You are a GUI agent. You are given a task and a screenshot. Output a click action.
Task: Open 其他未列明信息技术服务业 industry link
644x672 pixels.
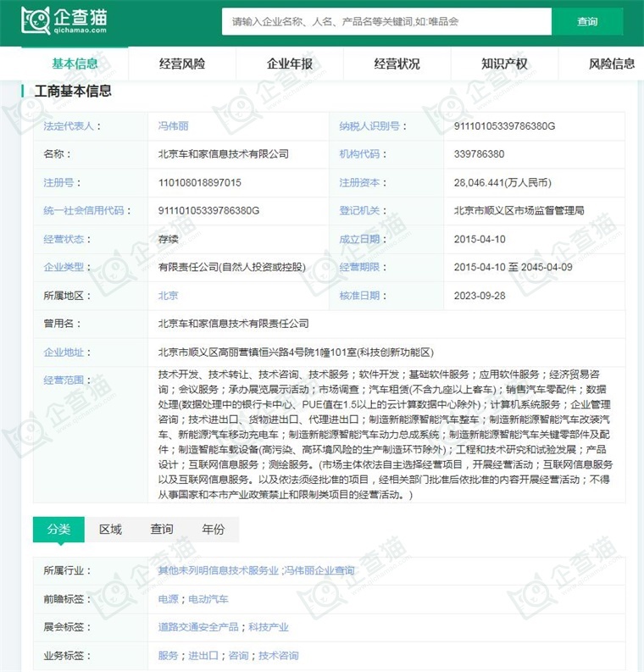click(218, 570)
